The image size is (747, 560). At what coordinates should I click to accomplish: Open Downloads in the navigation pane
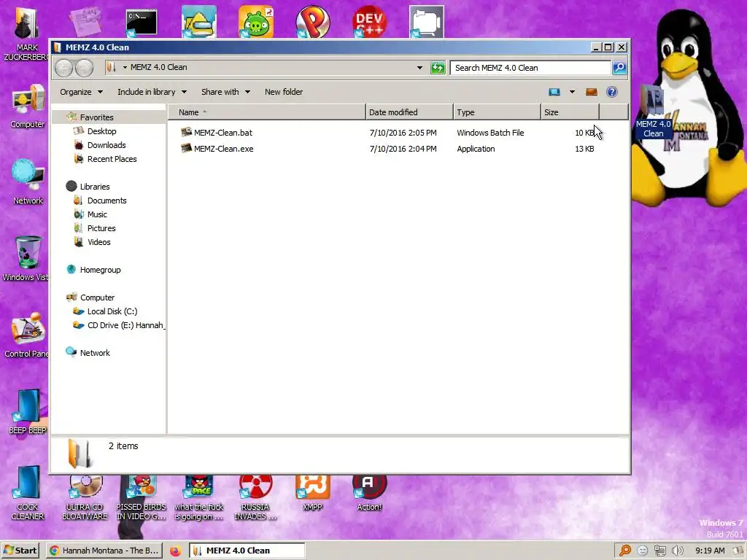click(x=107, y=145)
